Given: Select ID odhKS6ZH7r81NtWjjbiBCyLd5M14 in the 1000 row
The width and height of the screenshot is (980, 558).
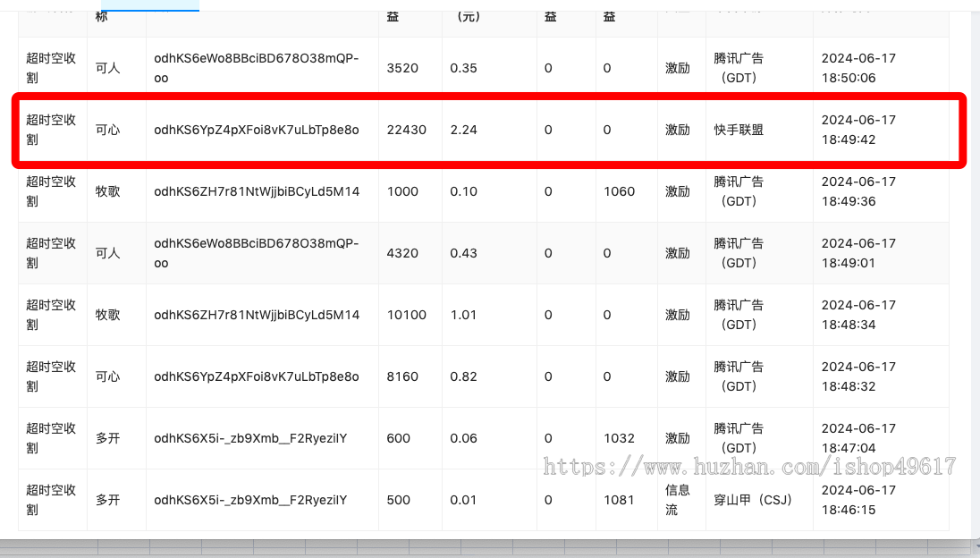Looking at the screenshot, I should [x=257, y=192].
